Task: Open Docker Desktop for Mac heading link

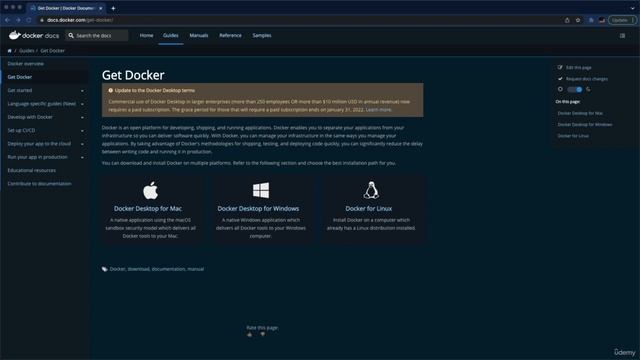Action: pyautogui.click(x=148, y=209)
